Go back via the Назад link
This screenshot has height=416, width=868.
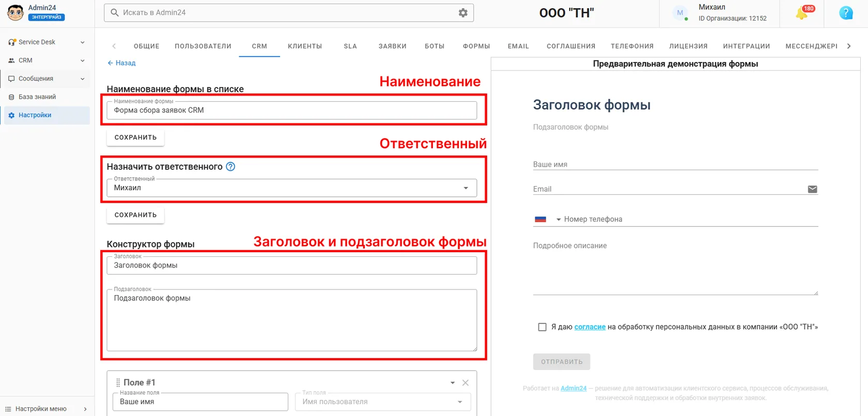coord(121,63)
